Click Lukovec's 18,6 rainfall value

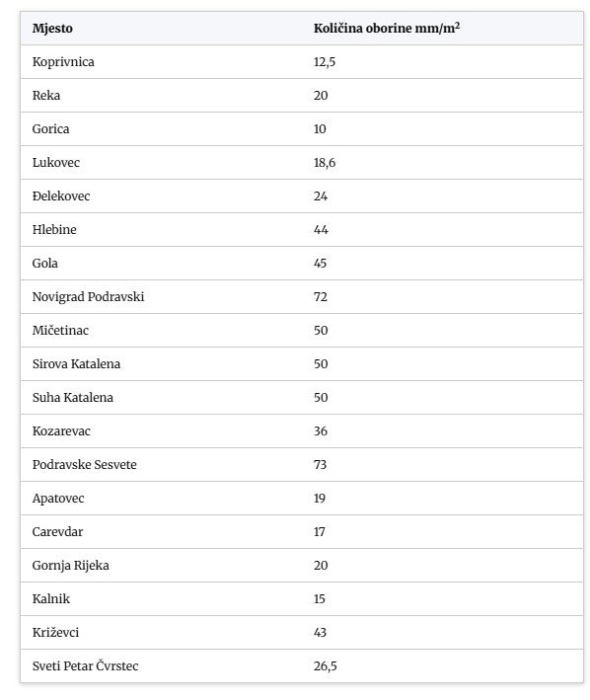tap(325, 163)
